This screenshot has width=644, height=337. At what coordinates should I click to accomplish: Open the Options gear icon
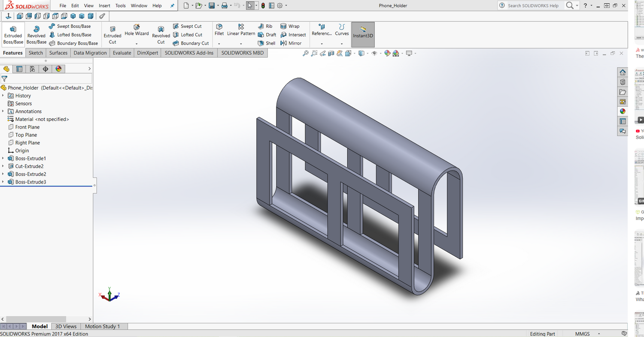tap(279, 6)
